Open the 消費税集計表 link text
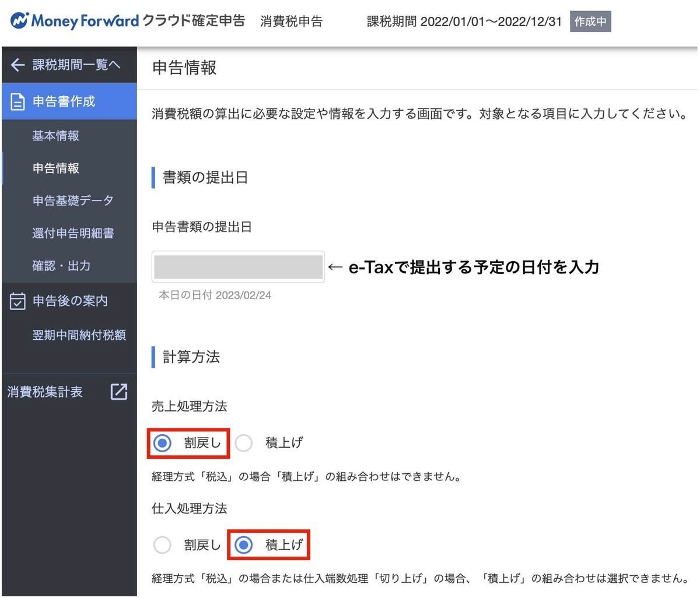The width and height of the screenshot is (700, 598). pos(45,392)
